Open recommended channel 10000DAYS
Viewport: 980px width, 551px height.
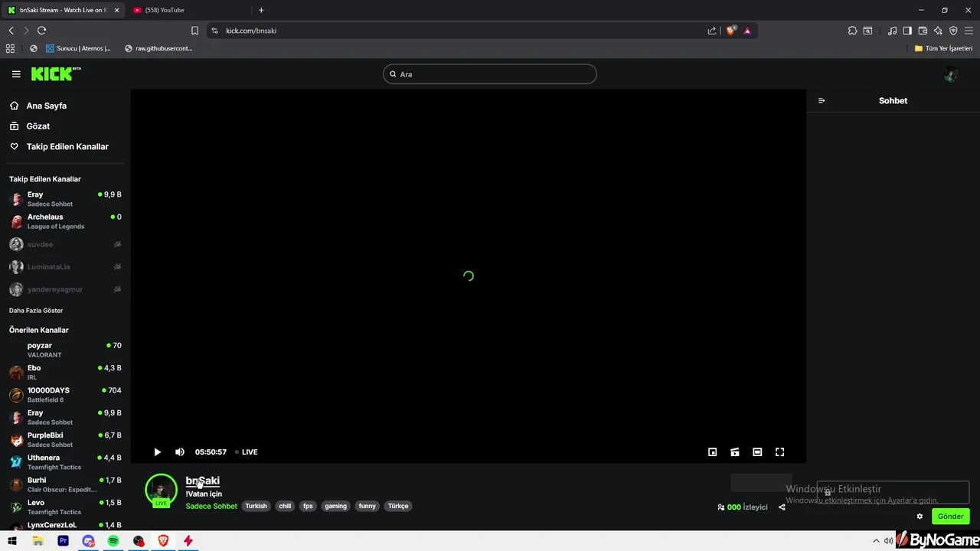click(x=65, y=395)
